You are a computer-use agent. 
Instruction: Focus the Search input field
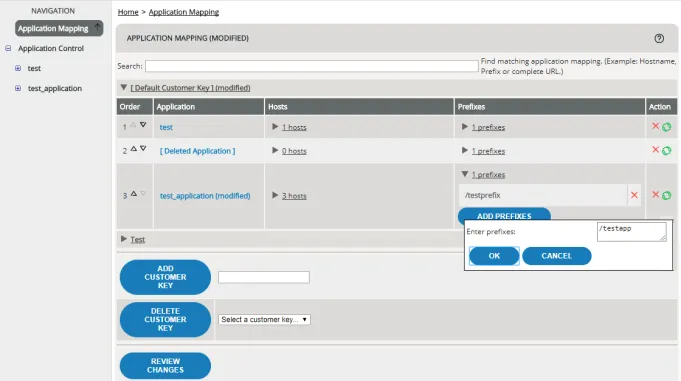(312, 66)
